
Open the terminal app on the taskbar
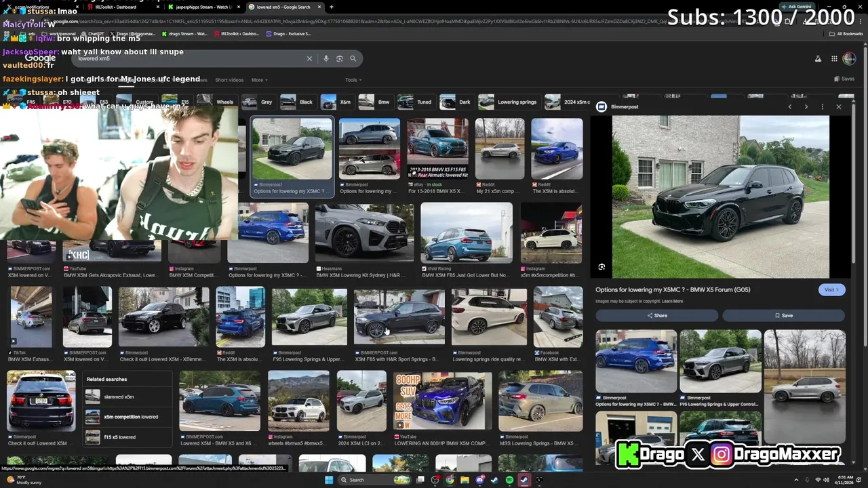coord(539,480)
